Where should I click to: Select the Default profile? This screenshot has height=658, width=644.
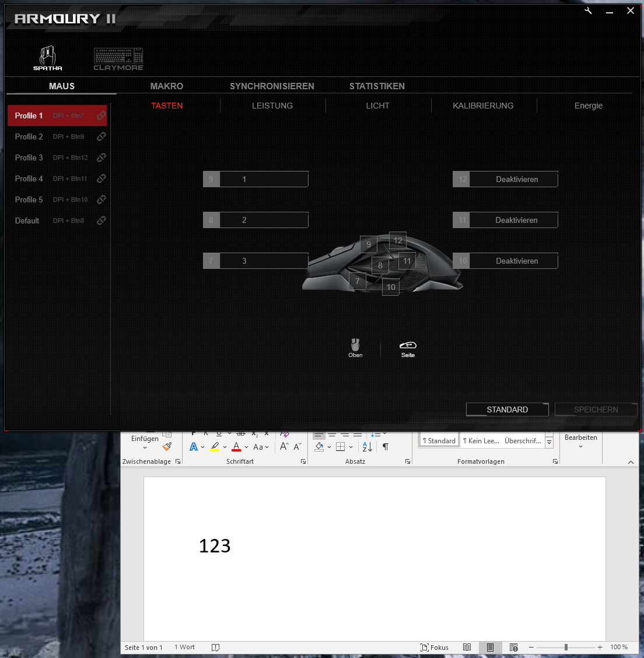57,220
